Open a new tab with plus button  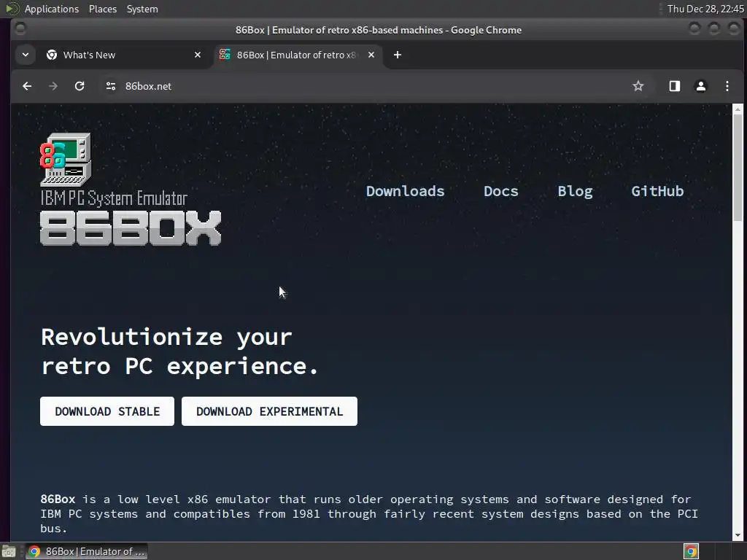coord(398,55)
